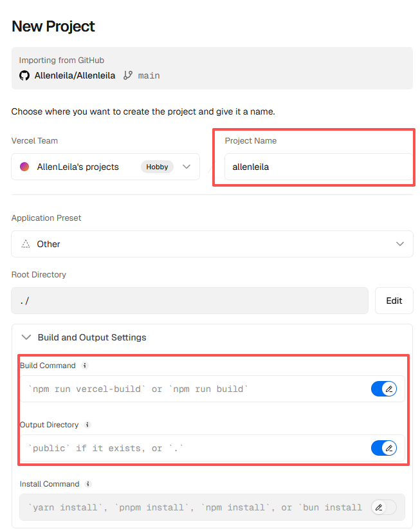
Task: Click the Other preset triangle icon
Action: pyautogui.click(x=26, y=244)
